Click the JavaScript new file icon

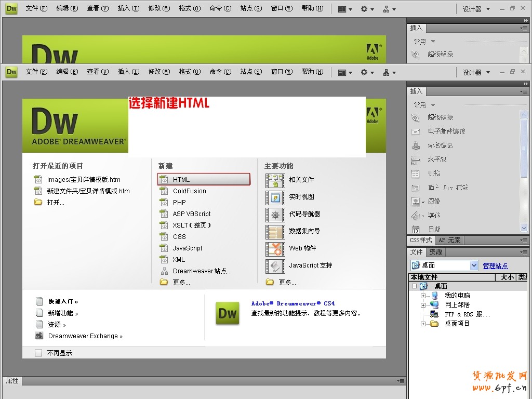(164, 248)
